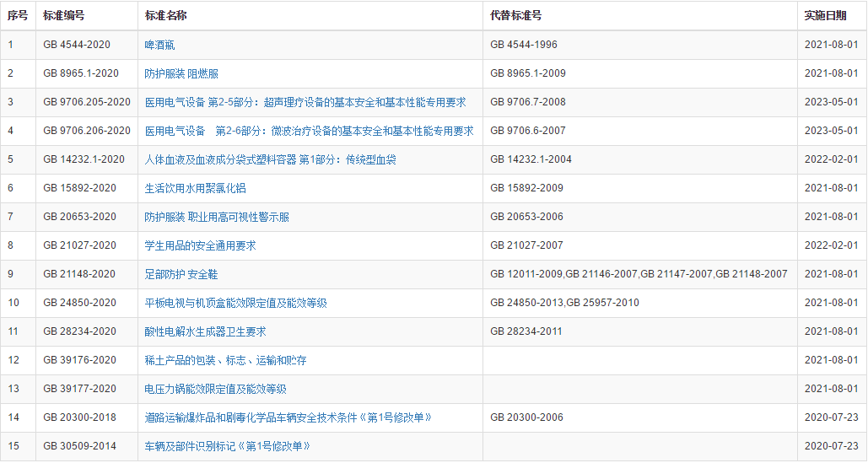
Task: Select the 学生用品的安全通用要求 link
Action: [x=200, y=245]
